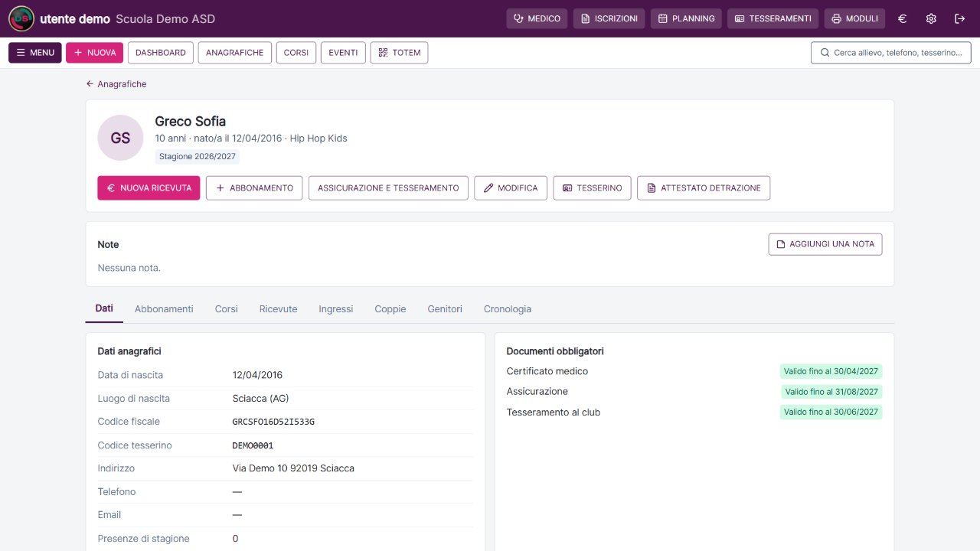Click the Stagione 2026/2027 badge
The image size is (980, 551).
pos(198,157)
